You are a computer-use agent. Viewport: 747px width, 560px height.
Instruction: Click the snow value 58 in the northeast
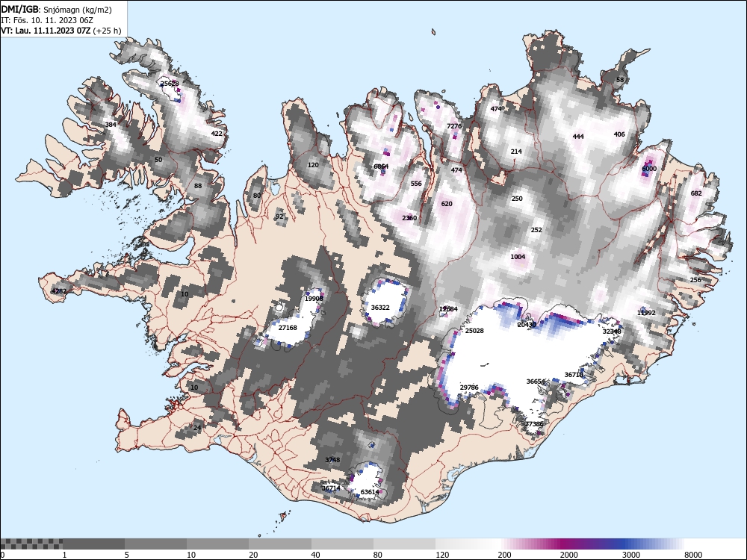[620, 80]
